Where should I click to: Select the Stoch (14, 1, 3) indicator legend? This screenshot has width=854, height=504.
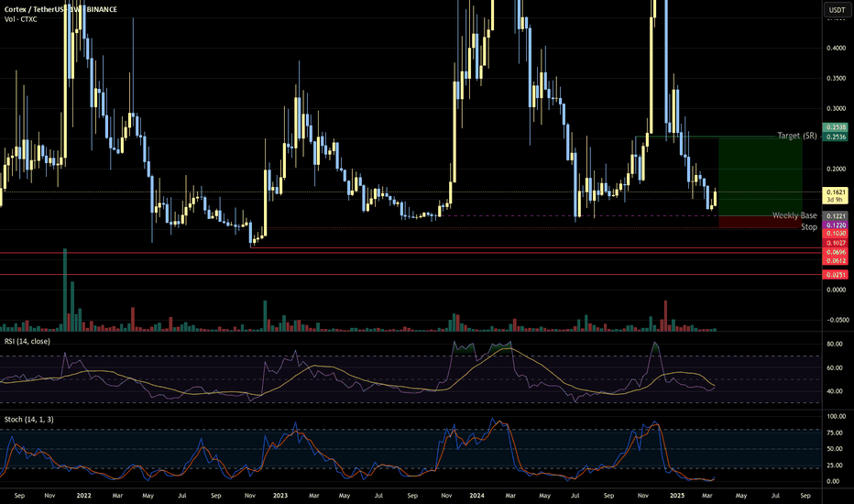point(29,419)
